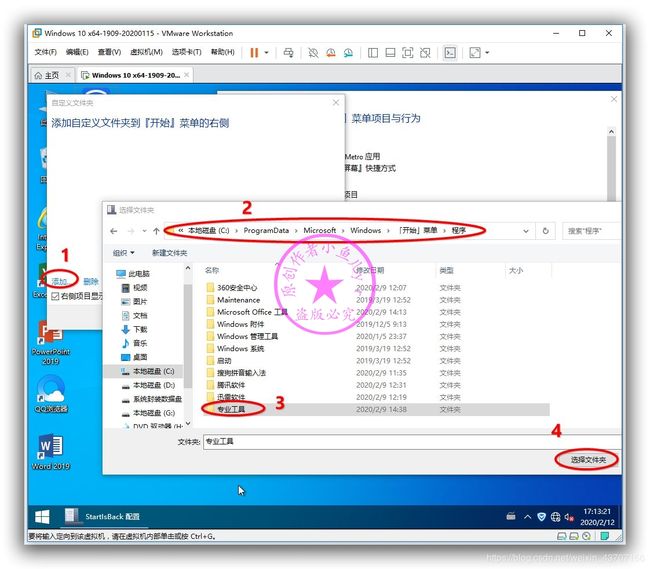650x569 pixels.
Task: Click Windows in the address path
Action: [365, 230]
